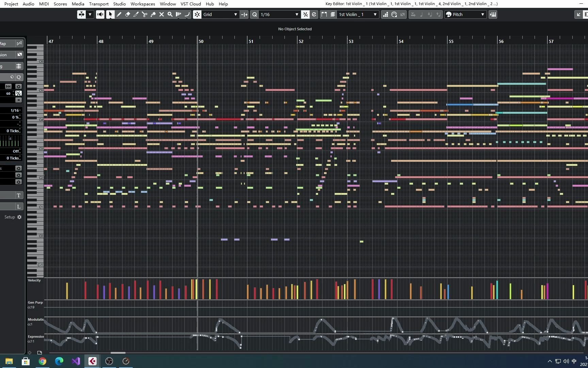Select the Comb Selection tool
The width and height of the screenshot is (588, 368).
178,14
